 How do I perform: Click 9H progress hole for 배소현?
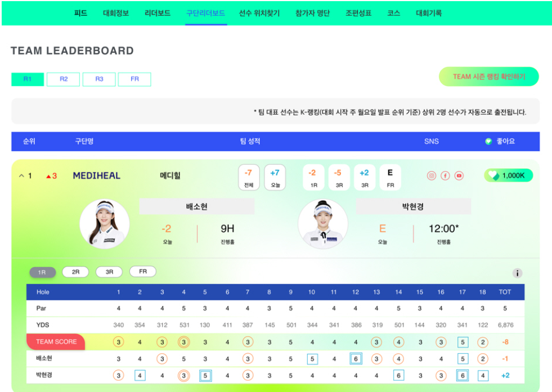point(227,229)
